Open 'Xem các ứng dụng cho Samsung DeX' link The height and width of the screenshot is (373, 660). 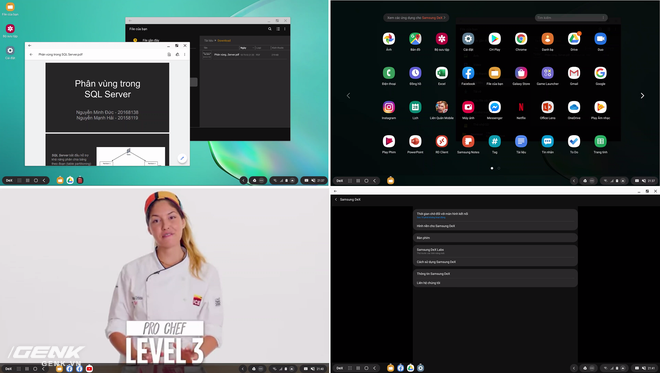tap(416, 18)
